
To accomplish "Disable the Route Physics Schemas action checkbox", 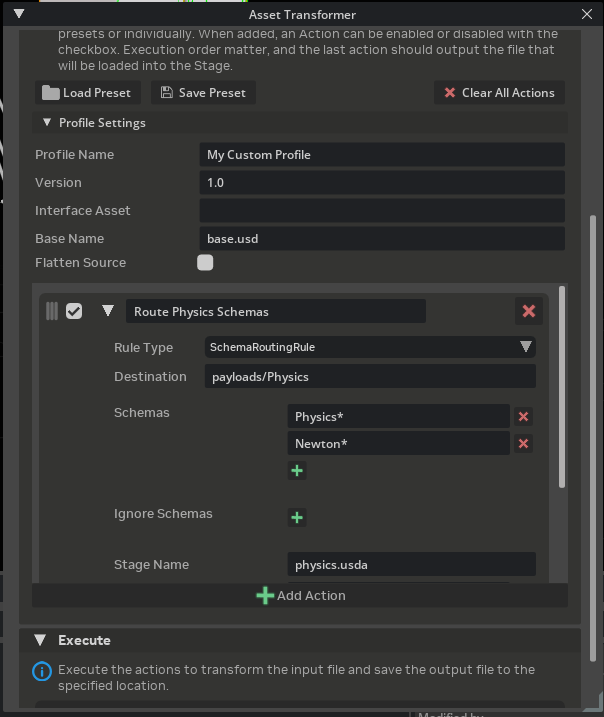I will 74,311.
